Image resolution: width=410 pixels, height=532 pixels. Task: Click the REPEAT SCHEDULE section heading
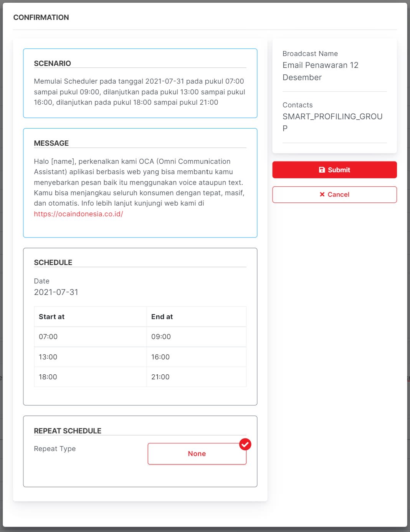pos(68,431)
